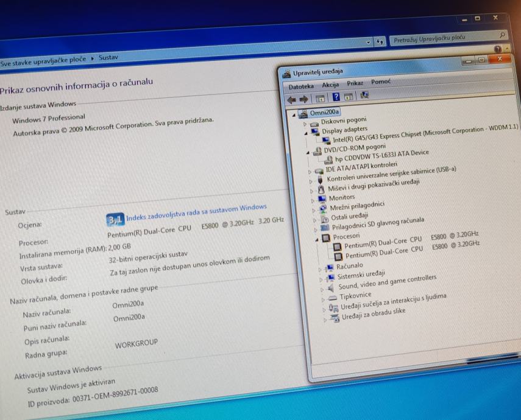The image size is (521, 420).
Task: Expand the Tipkovnice category arrow
Action: pos(324,299)
